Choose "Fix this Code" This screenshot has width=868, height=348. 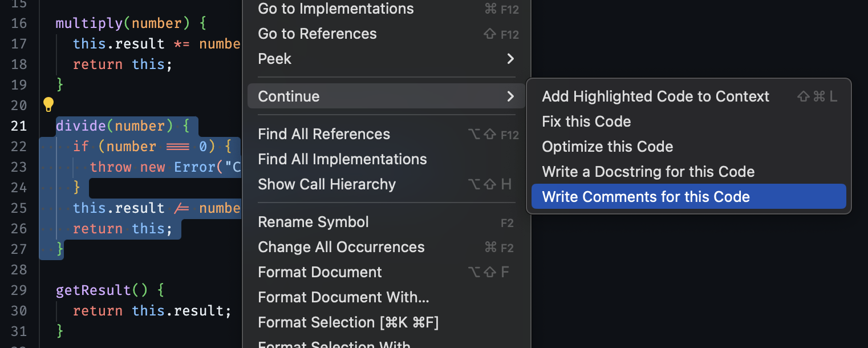[x=586, y=121]
